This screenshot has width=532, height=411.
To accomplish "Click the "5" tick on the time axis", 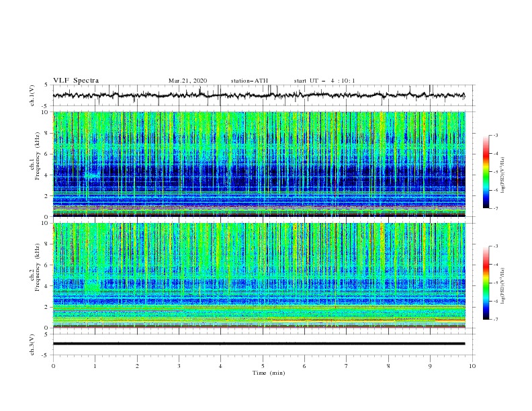I will 263,366.
